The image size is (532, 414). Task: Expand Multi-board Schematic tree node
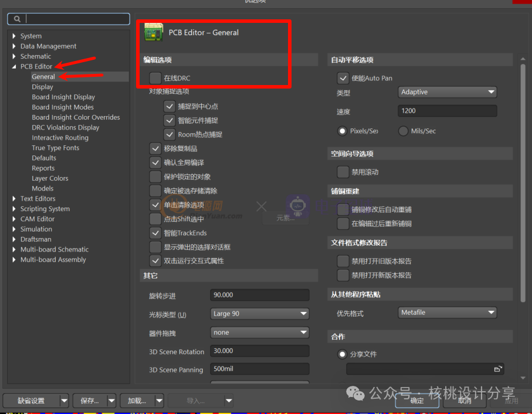[x=13, y=250]
